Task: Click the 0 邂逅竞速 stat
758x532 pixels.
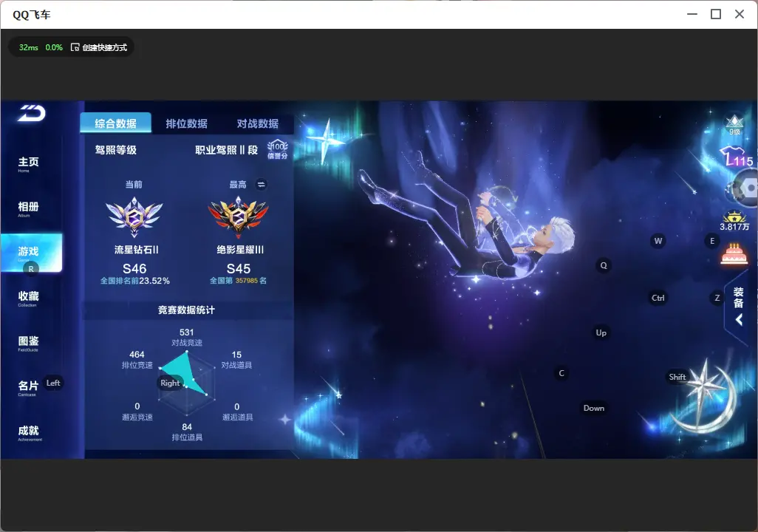Action: 137,412
